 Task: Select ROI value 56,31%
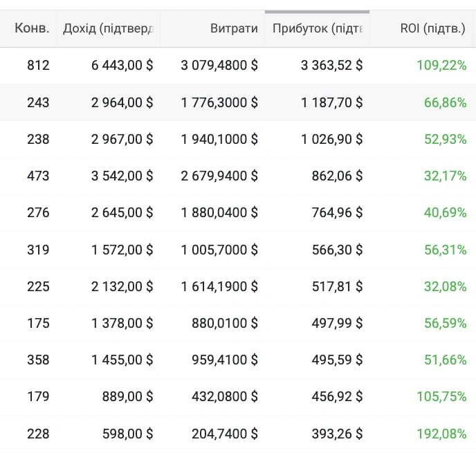coord(445,250)
